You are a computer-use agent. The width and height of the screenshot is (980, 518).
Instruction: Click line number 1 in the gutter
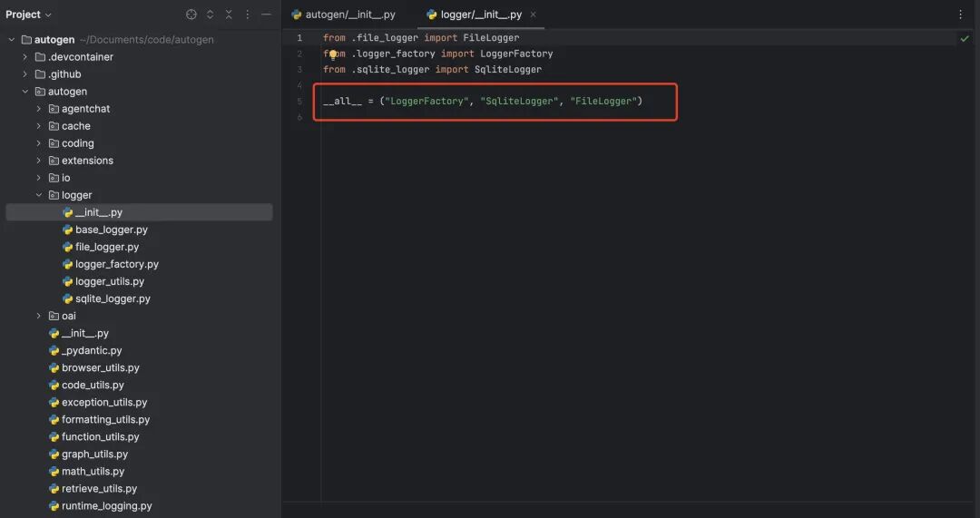point(299,38)
